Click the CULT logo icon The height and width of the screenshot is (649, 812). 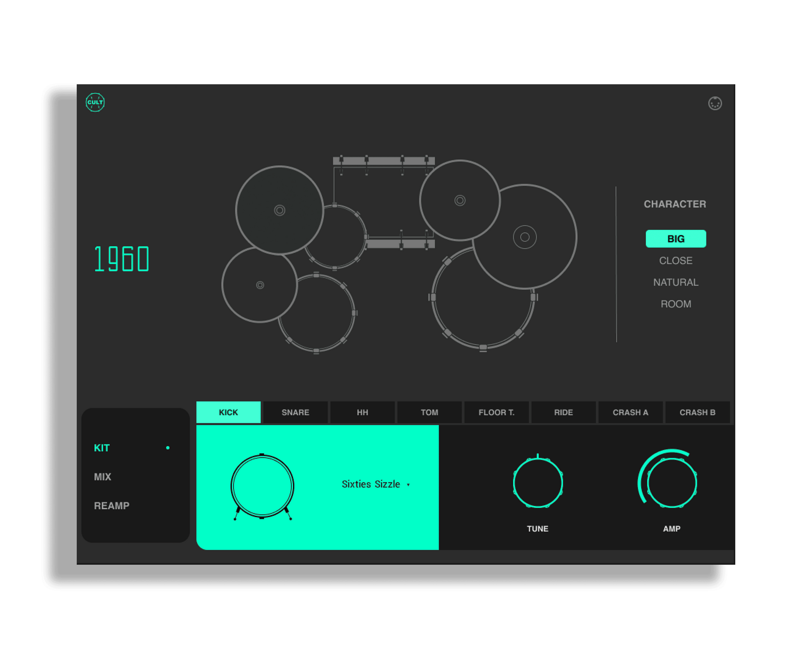point(95,104)
